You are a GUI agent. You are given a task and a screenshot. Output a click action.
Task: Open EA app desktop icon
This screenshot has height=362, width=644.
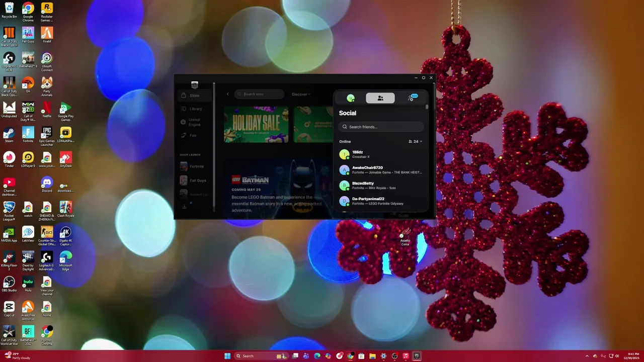(28, 84)
